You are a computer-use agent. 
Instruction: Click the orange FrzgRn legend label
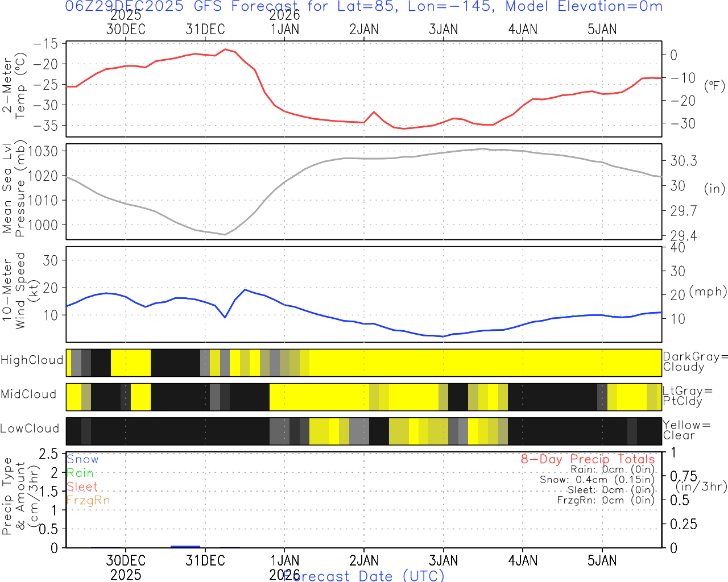tap(88, 500)
